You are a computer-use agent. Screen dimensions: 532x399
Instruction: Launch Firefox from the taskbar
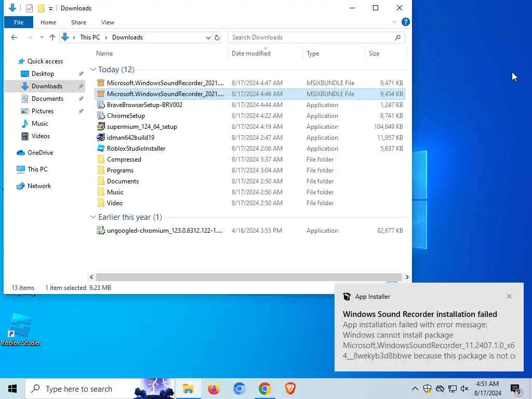coord(214,389)
